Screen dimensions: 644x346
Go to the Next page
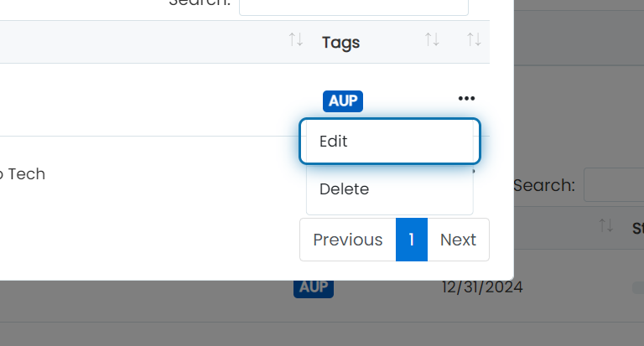459,240
